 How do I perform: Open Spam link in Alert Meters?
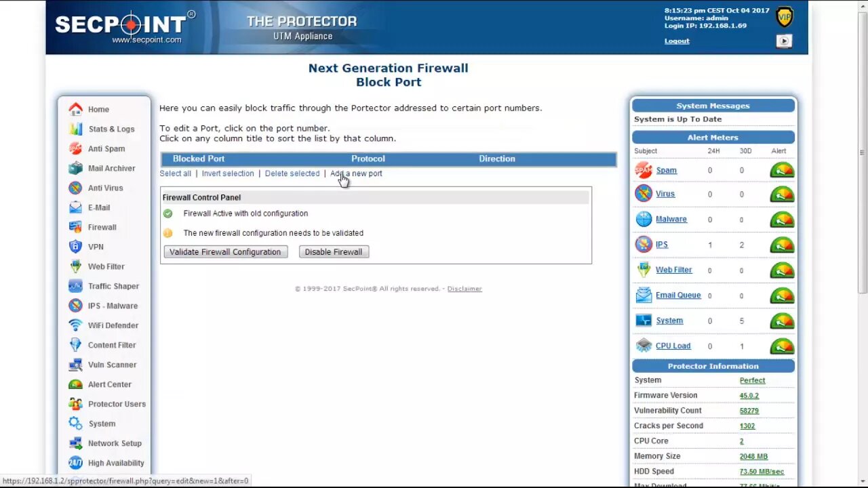[666, 170]
